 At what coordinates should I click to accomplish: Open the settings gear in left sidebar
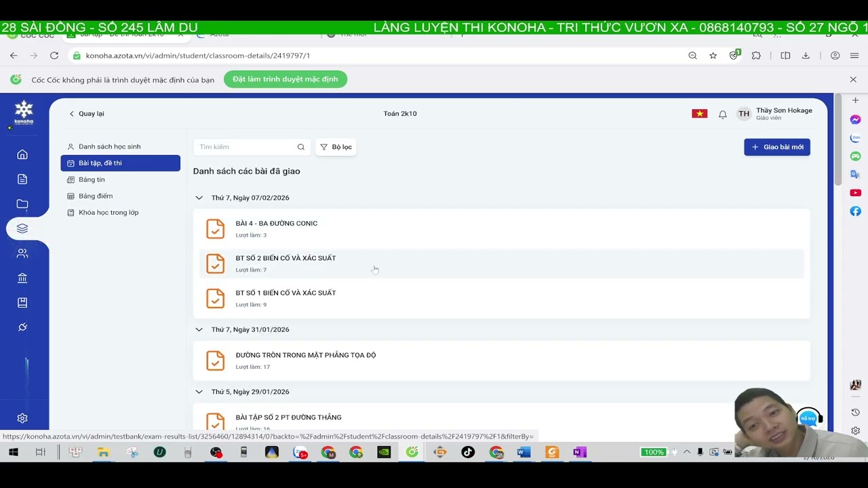[22, 418]
